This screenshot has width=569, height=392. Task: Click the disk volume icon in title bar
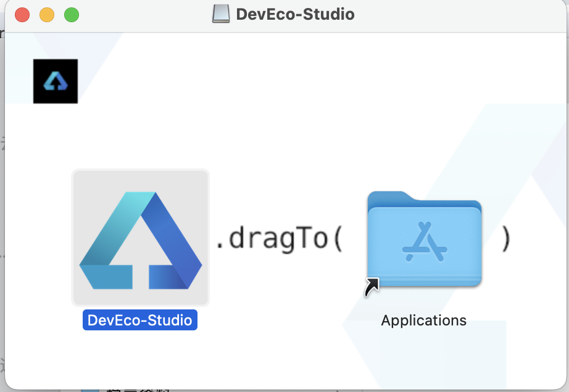coord(220,14)
